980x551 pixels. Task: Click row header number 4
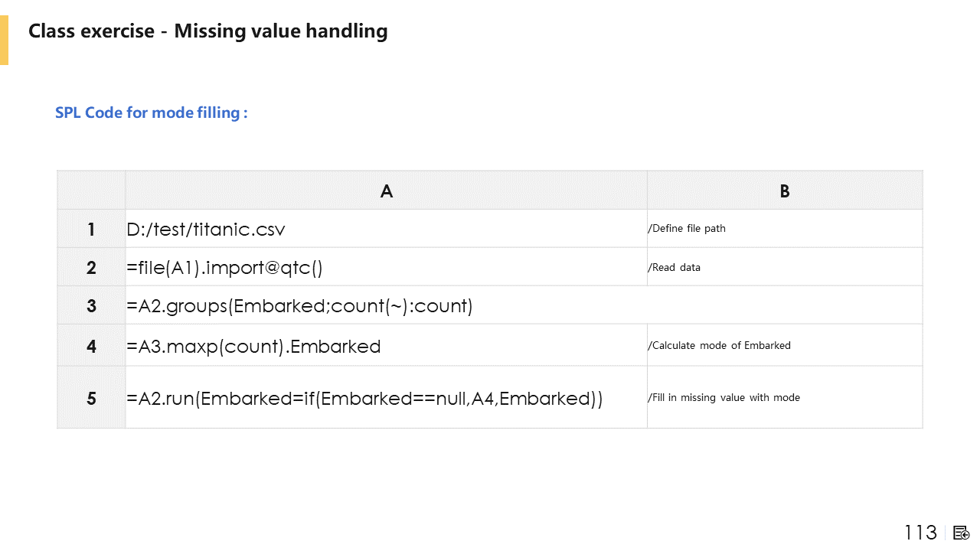91,345
